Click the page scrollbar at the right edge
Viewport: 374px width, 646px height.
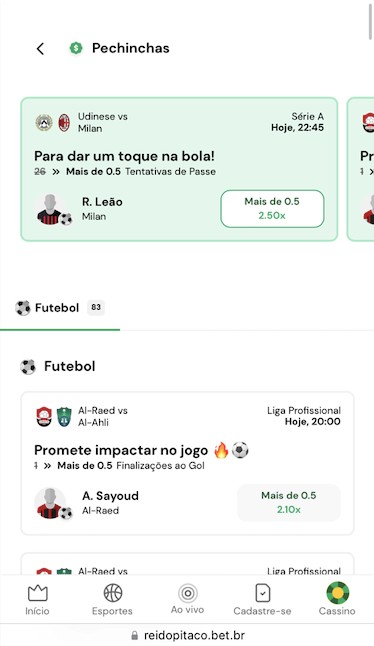click(370, 20)
